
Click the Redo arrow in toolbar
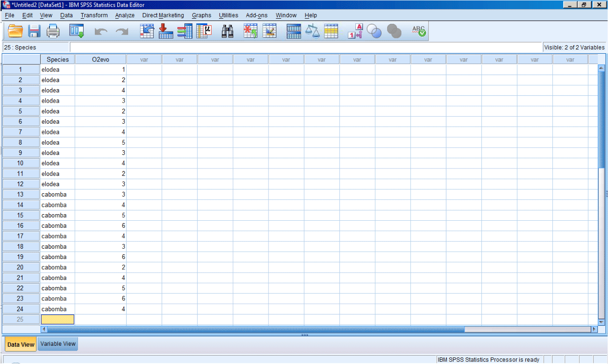click(x=122, y=32)
